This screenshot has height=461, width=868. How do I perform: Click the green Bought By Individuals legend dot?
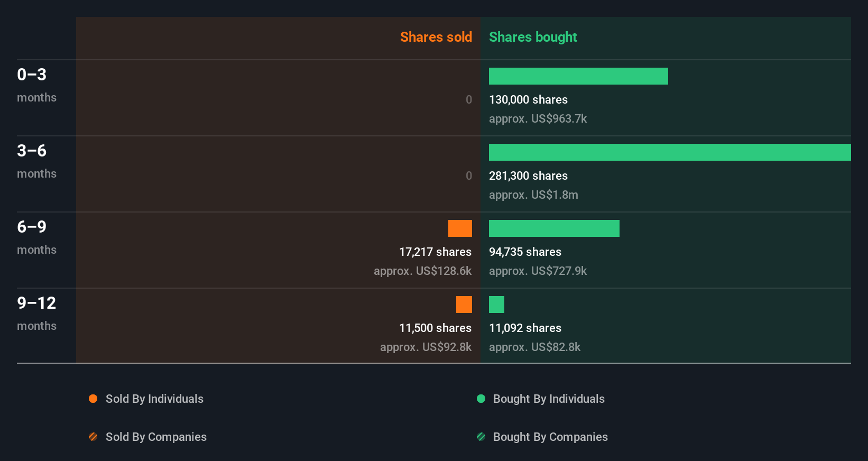481,399
